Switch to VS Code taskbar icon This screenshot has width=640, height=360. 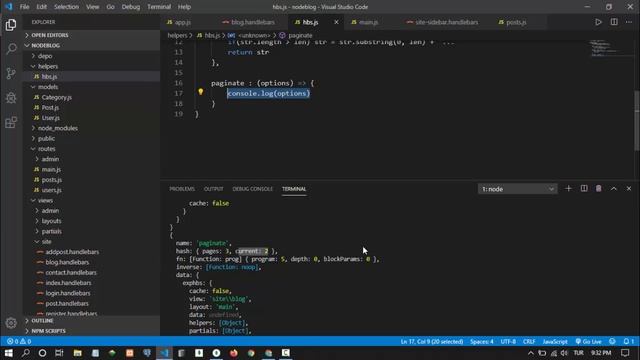point(164,353)
